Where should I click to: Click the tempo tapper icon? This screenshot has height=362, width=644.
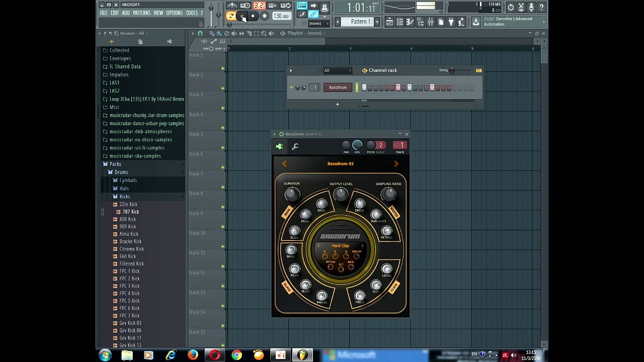click(461, 22)
